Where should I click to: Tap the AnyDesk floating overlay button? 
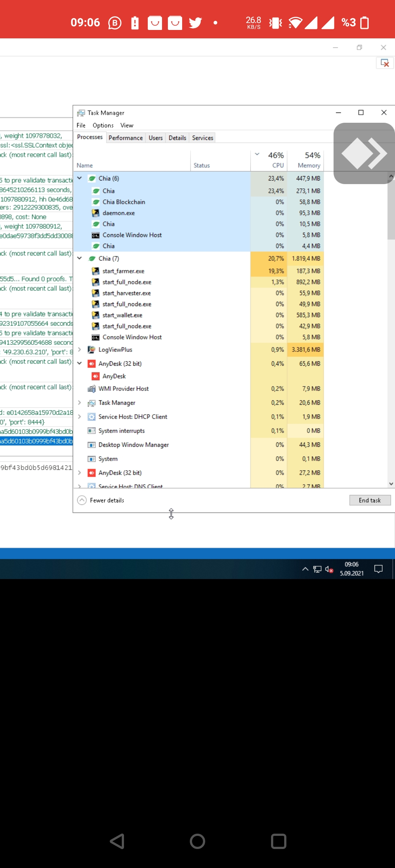pos(364,153)
